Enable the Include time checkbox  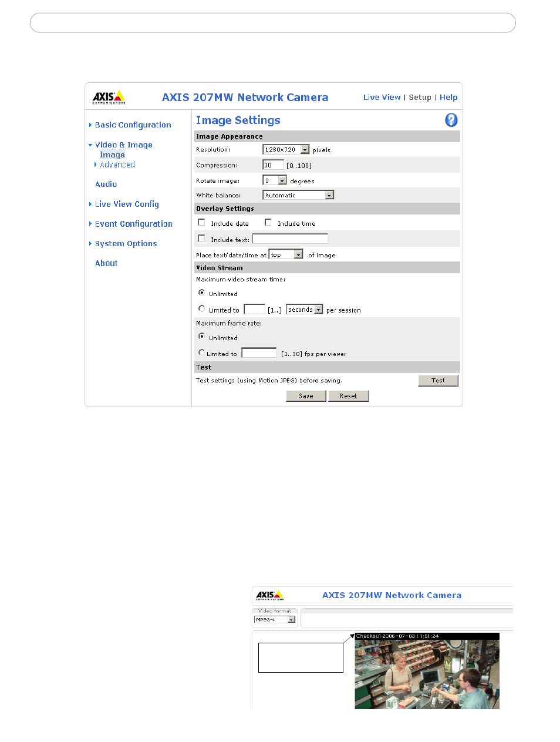coord(268,223)
